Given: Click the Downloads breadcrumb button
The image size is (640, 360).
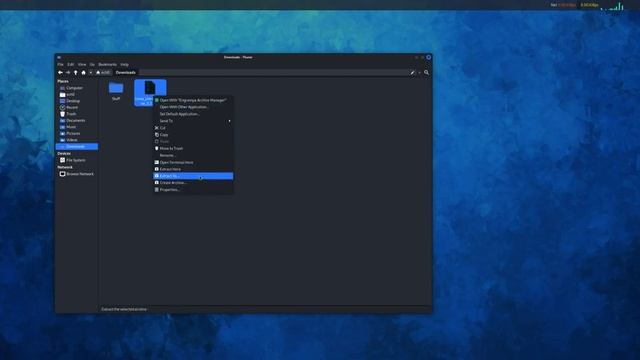Looking at the screenshot, I should pyautogui.click(x=125, y=73).
